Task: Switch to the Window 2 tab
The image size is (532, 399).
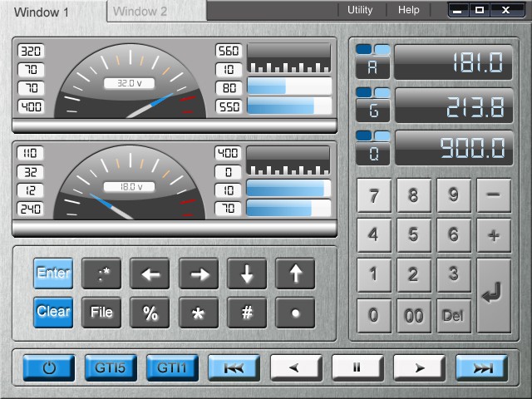Action: click(140, 12)
